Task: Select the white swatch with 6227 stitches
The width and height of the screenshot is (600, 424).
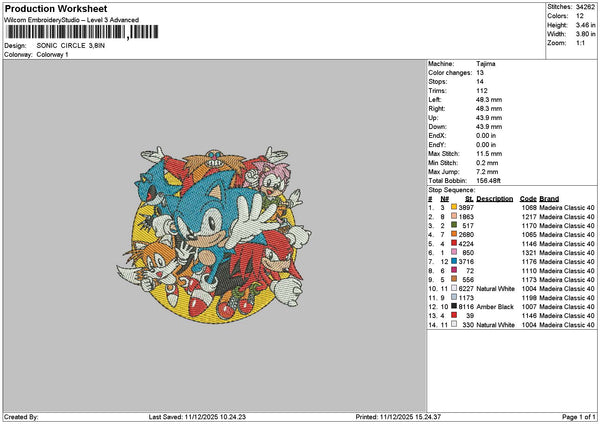Action: click(x=454, y=289)
